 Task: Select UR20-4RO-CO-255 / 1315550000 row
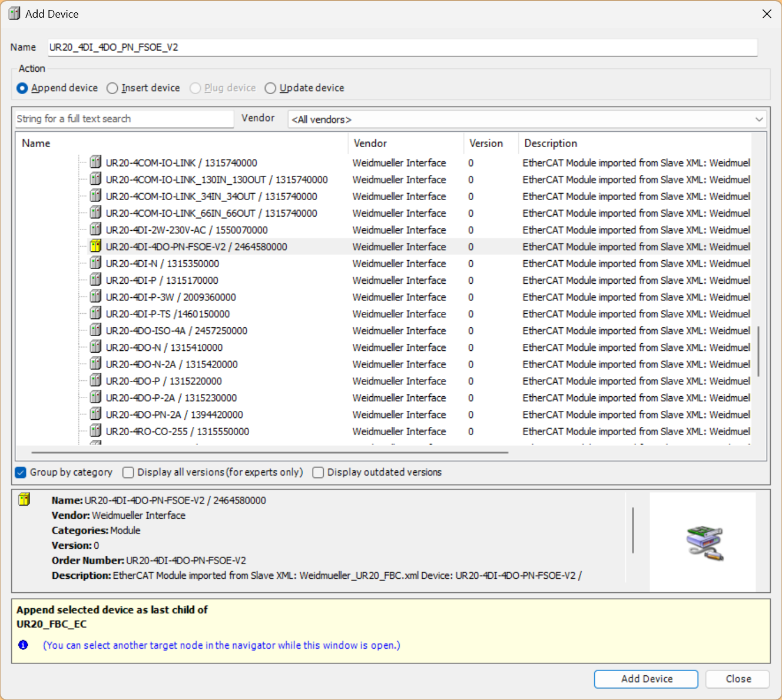[x=177, y=431]
